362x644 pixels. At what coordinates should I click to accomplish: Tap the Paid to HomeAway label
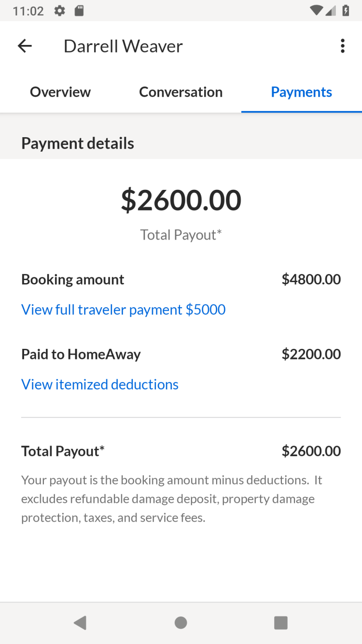click(81, 354)
